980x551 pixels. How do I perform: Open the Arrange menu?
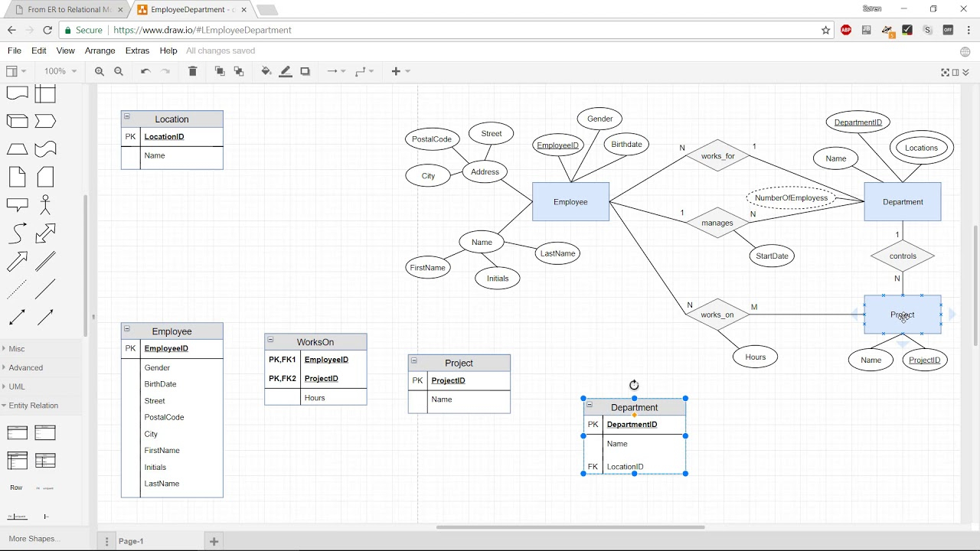pyautogui.click(x=100, y=51)
